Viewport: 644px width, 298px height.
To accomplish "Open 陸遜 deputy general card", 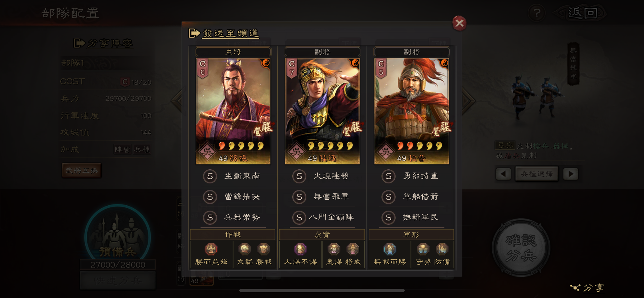I will tap(322, 111).
